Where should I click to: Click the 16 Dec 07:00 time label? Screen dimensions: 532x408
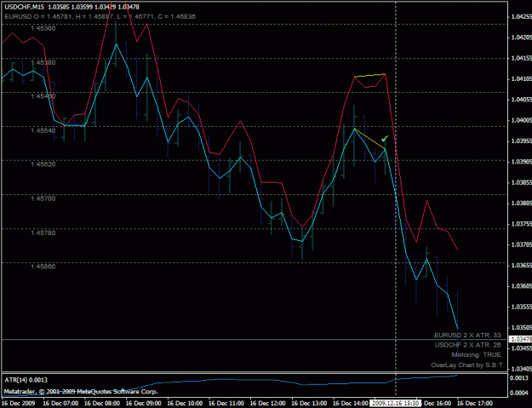coord(60,403)
